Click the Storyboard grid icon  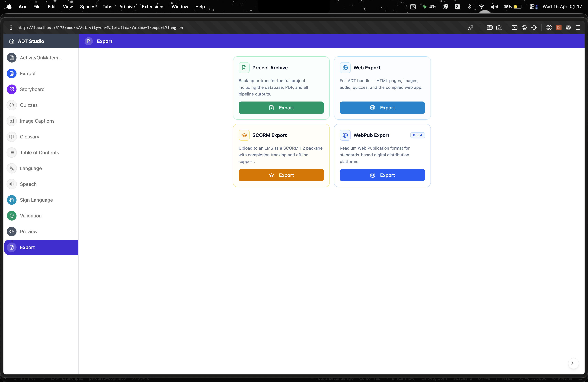pyautogui.click(x=12, y=89)
